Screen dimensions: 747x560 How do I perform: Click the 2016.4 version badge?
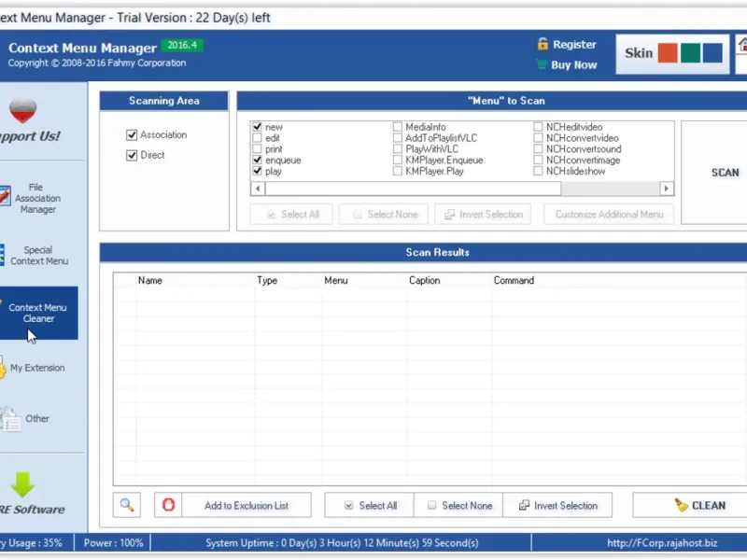pos(182,45)
